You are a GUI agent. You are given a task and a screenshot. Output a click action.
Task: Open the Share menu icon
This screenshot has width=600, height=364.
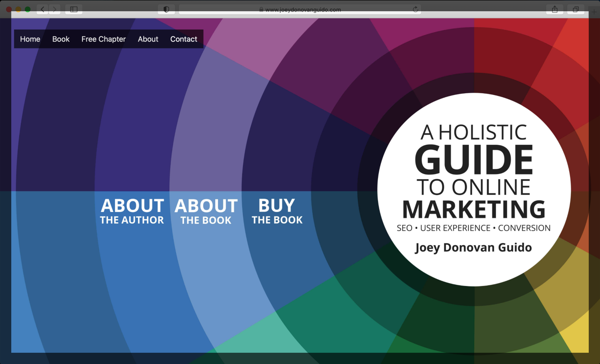554,9
